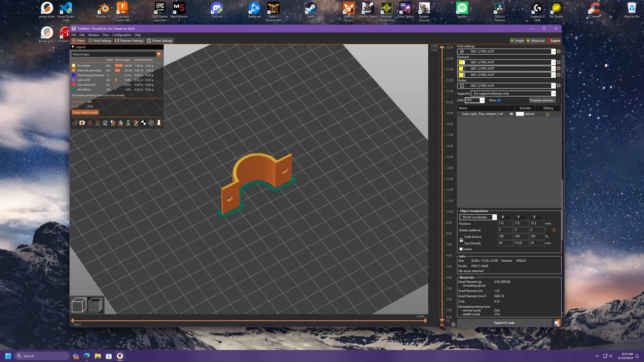Click the Show stealth mode button
This screenshot has height=362, width=644.
click(x=85, y=113)
